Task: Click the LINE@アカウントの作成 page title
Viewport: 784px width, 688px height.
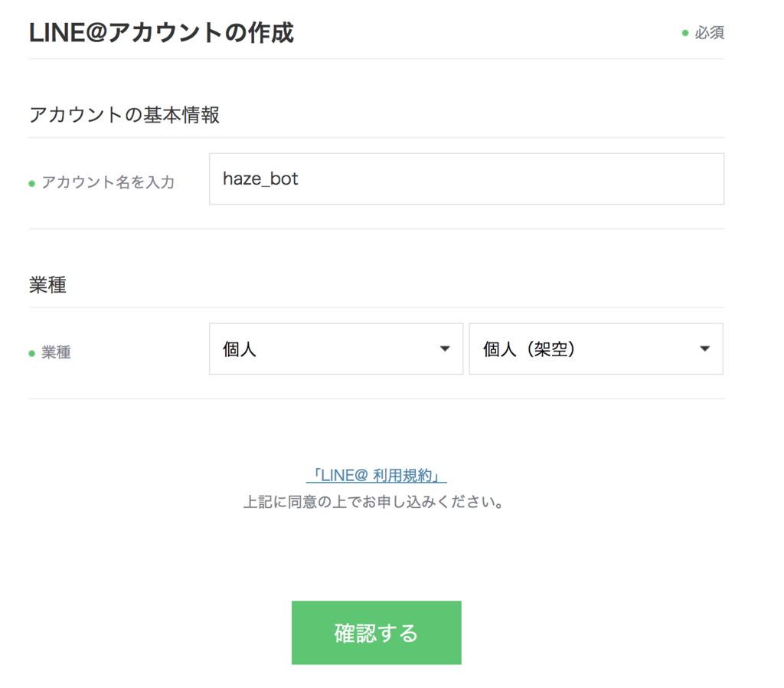Action: point(161,33)
